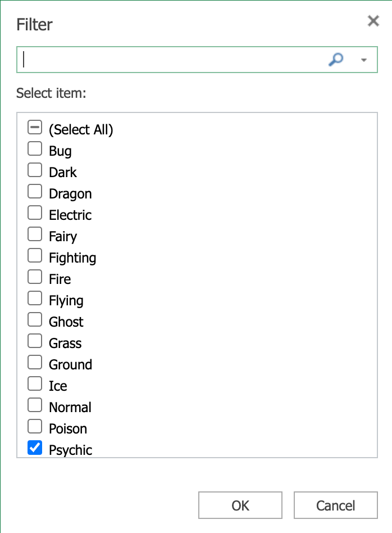
Task: Toggle the (Select All) checkbox
Action: pyautogui.click(x=35, y=127)
